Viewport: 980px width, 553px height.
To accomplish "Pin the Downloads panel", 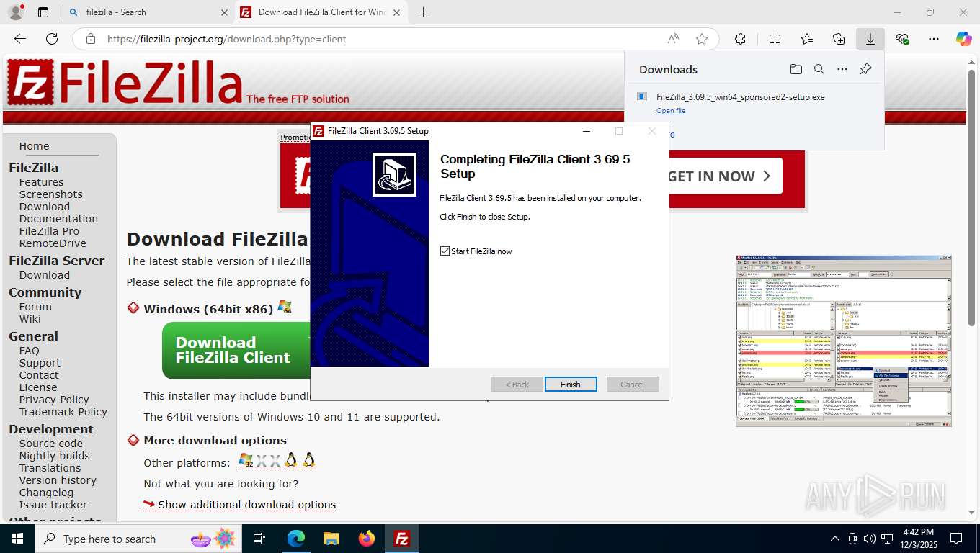I will click(865, 69).
